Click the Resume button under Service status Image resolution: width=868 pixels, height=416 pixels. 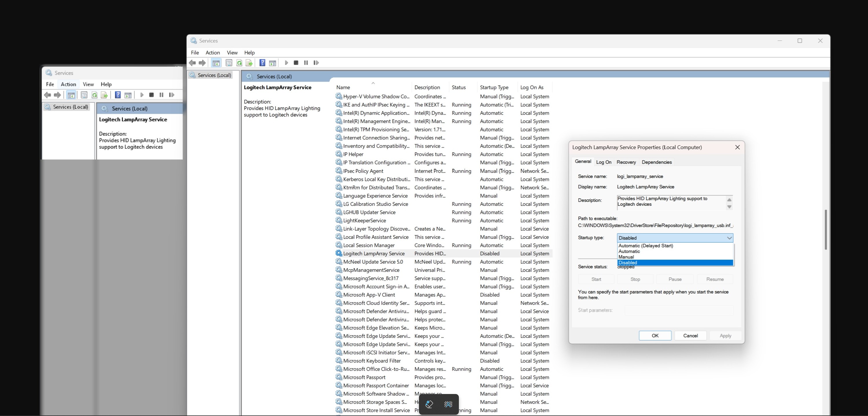point(715,279)
